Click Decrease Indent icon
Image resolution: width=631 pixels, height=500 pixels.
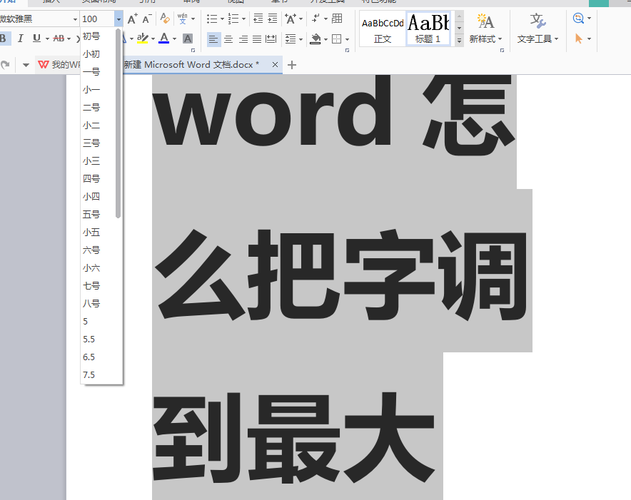258,19
